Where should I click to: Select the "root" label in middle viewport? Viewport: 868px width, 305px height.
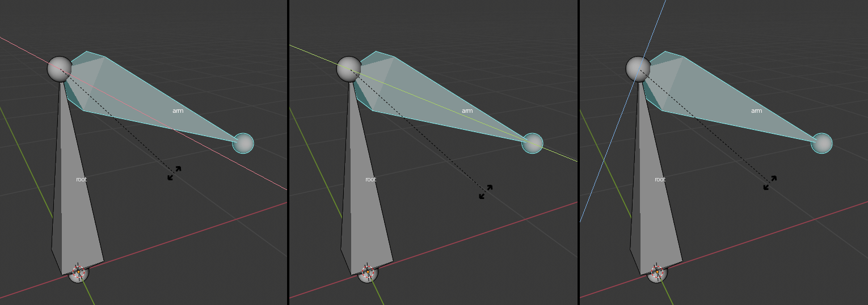click(x=370, y=179)
